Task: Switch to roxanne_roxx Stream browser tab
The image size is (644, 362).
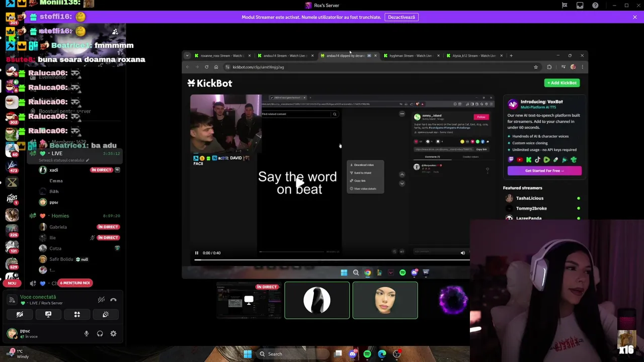Action: 222,56
